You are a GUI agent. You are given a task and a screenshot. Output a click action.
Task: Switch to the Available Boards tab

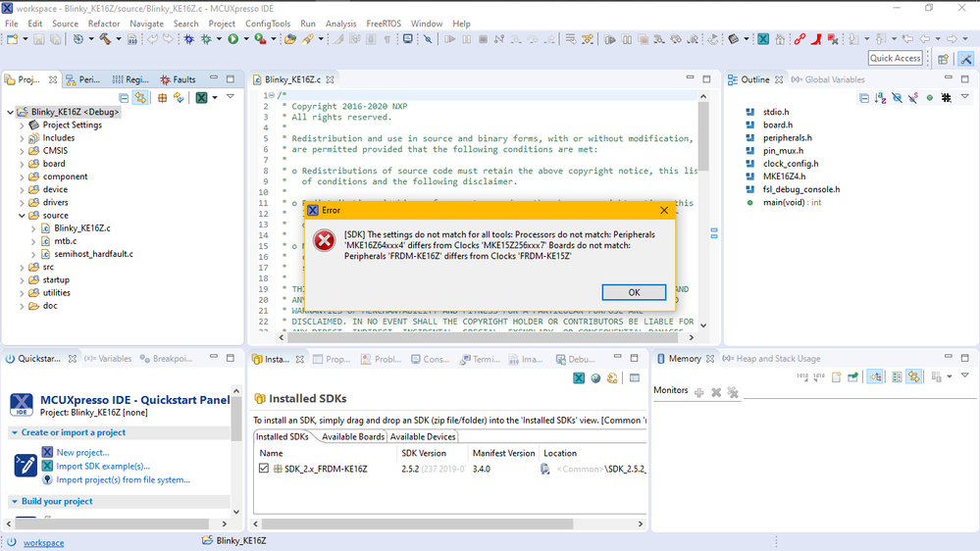point(352,436)
